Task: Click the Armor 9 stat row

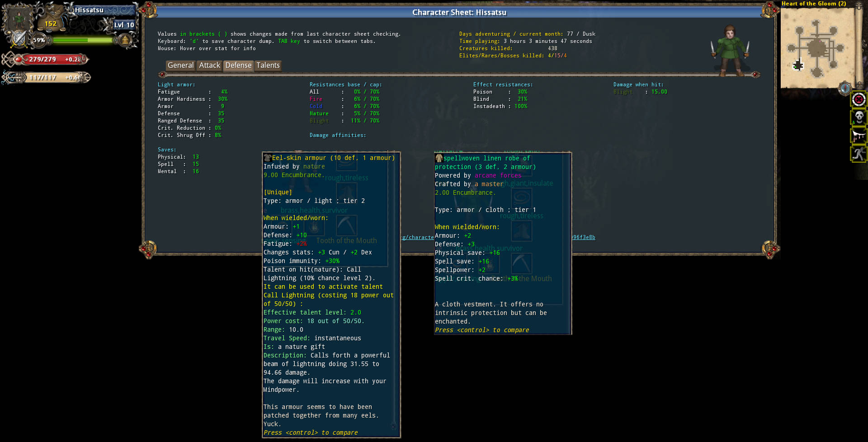Action: (x=191, y=106)
